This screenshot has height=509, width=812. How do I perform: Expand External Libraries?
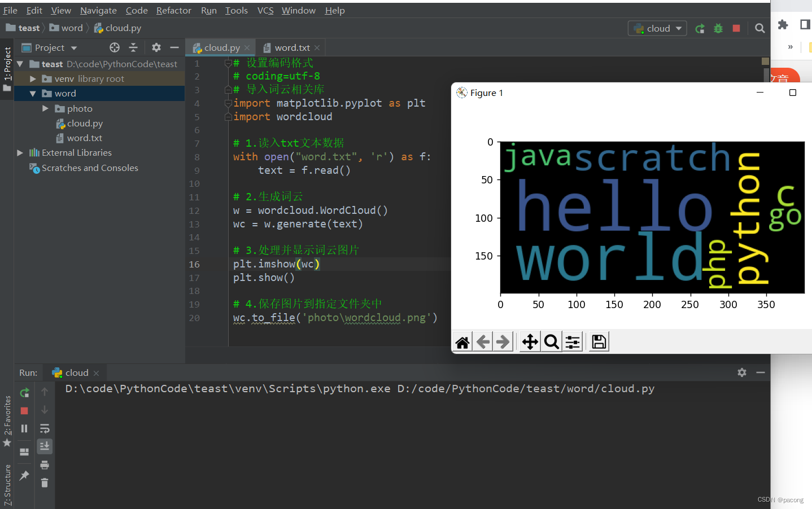tap(20, 153)
